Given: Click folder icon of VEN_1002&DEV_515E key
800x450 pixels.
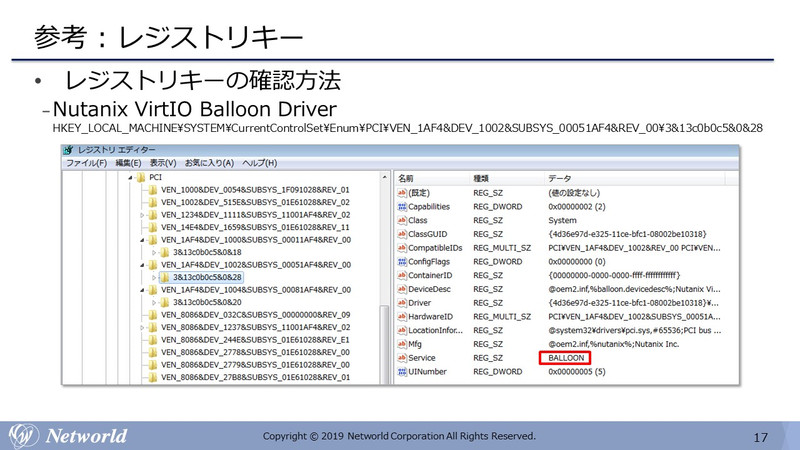Looking at the screenshot, I should click(153, 203).
